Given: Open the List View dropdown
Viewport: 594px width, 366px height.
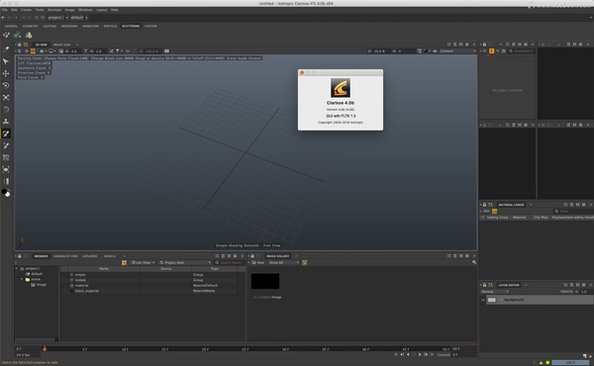Looking at the screenshot, I should [143, 263].
